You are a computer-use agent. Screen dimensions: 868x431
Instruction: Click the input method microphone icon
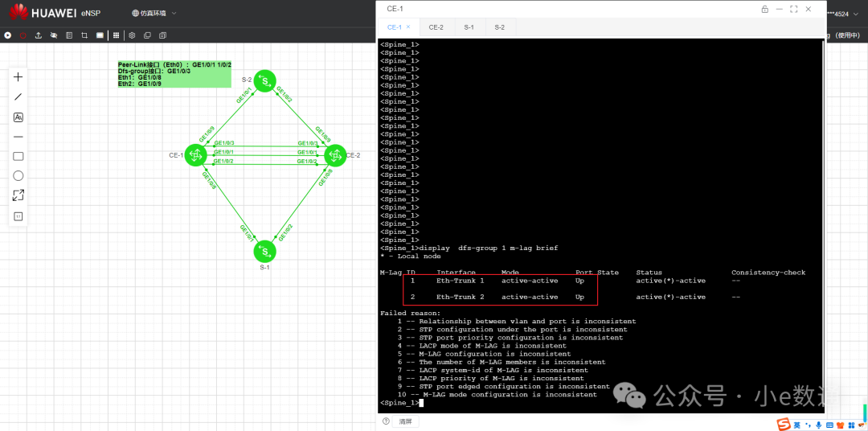tap(819, 425)
